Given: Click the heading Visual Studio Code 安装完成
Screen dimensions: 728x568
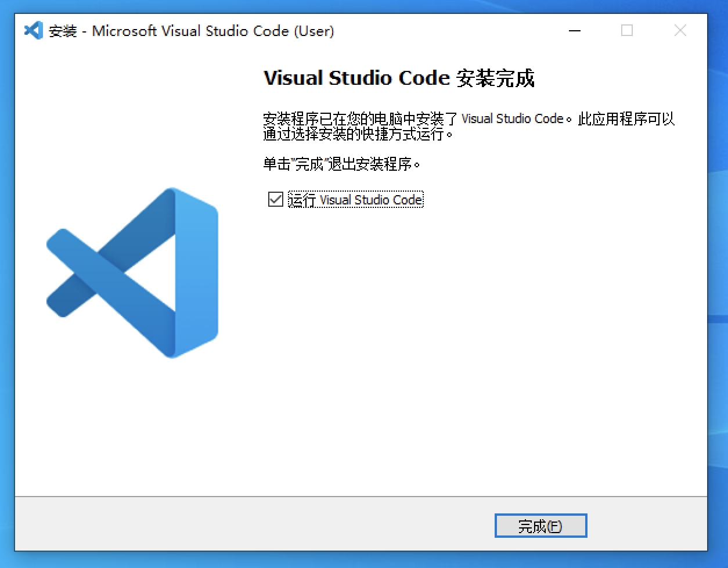Looking at the screenshot, I should click(x=399, y=78).
